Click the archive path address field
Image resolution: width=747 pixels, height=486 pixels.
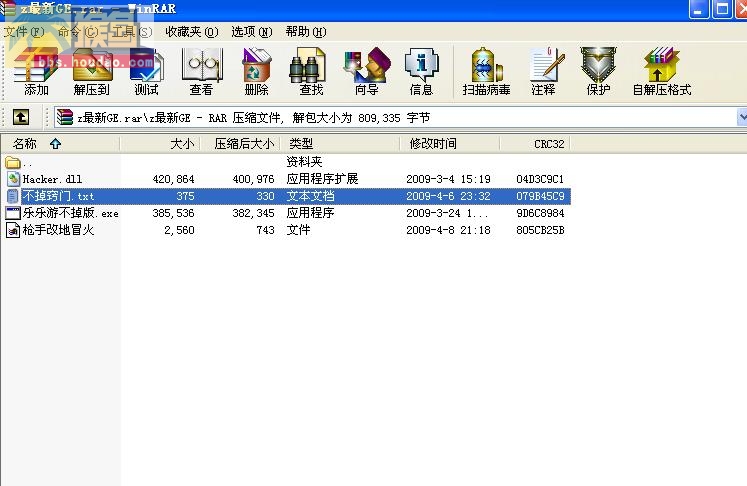(394, 117)
